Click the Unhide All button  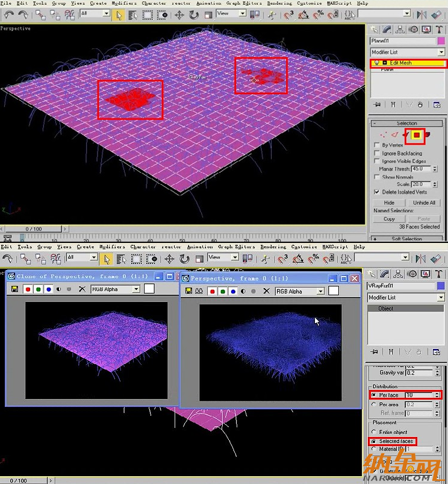point(424,203)
